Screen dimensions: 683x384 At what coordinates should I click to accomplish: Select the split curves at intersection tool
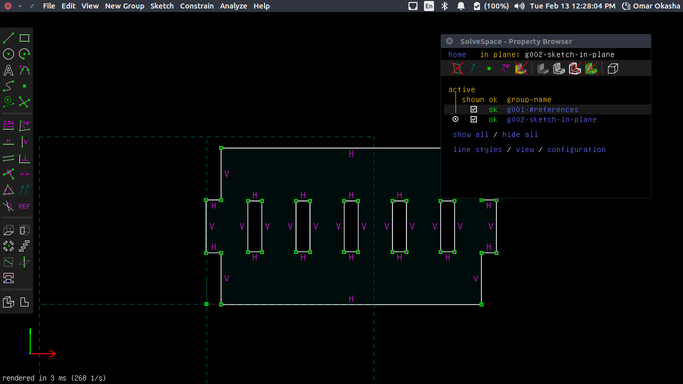(24, 102)
